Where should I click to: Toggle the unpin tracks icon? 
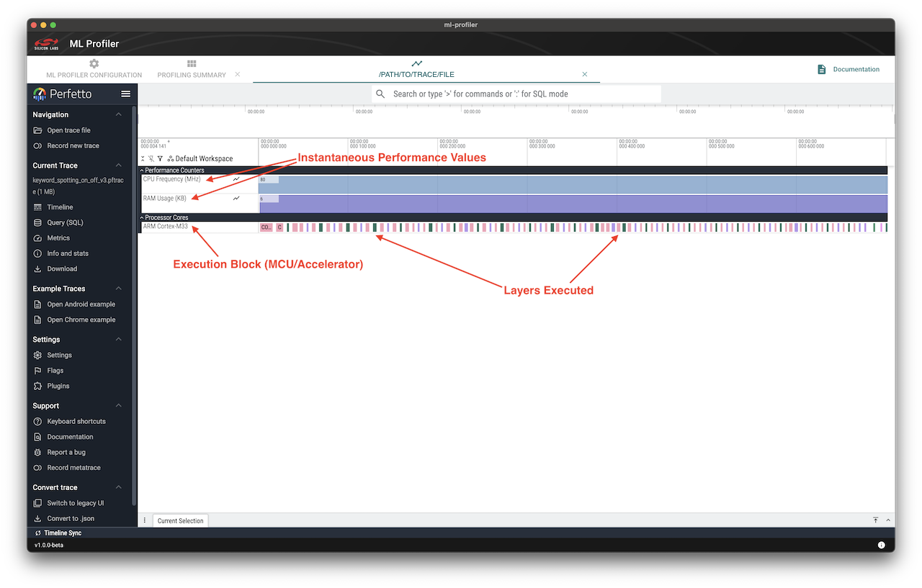151,158
